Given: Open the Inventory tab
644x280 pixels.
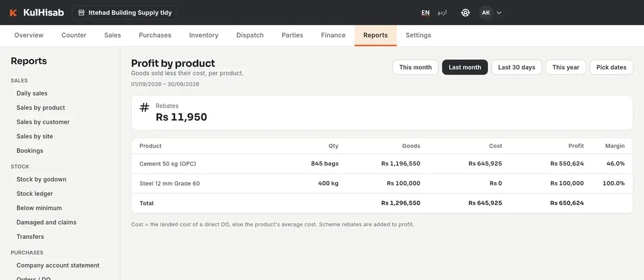Looking at the screenshot, I should point(204,35).
